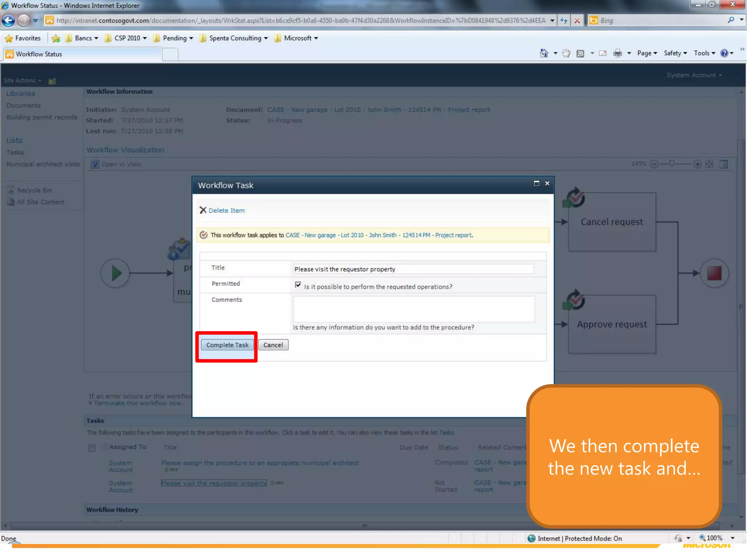Check the task list select-all checkbox
Screen dimensions: 747x560
tap(92, 448)
